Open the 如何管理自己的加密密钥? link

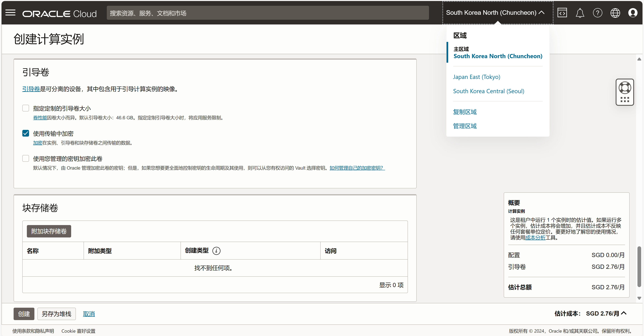coord(357,168)
